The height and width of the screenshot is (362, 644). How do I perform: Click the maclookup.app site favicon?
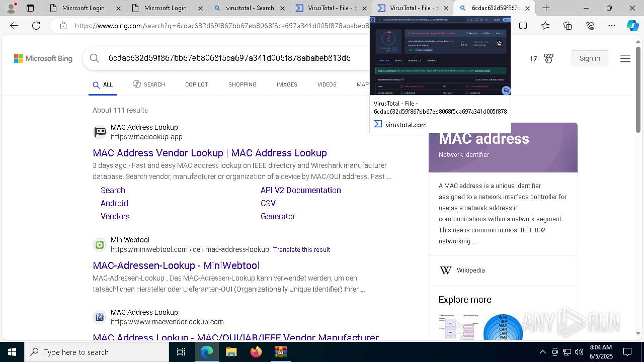pyautogui.click(x=100, y=132)
